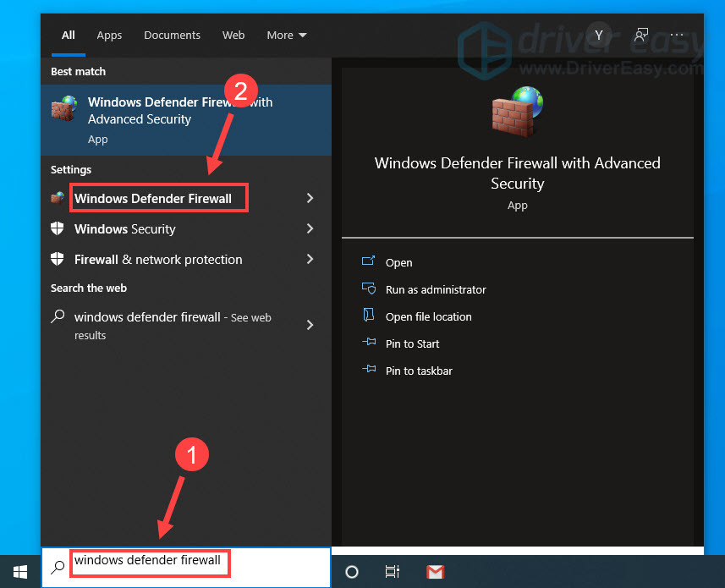Image resolution: width=725 pixels, height=588 pixels.
Task: Click the firewall brick icon in Best match
Action: (x=63, y=108)
